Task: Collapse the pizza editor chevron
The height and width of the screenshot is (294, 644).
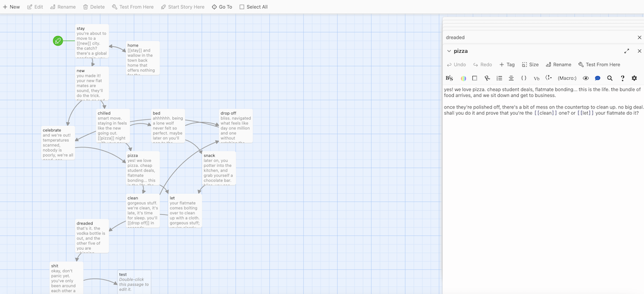Action: point(449,51)
